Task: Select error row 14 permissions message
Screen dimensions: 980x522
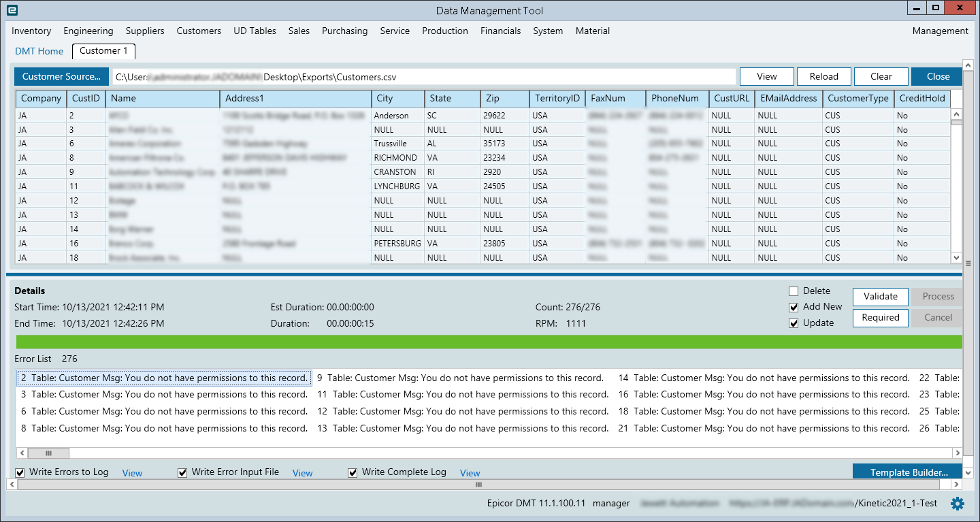Action: [x=764, y=378]
